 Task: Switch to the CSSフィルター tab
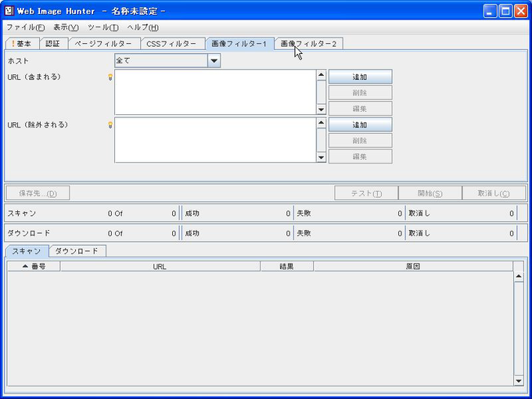point(171,44)
